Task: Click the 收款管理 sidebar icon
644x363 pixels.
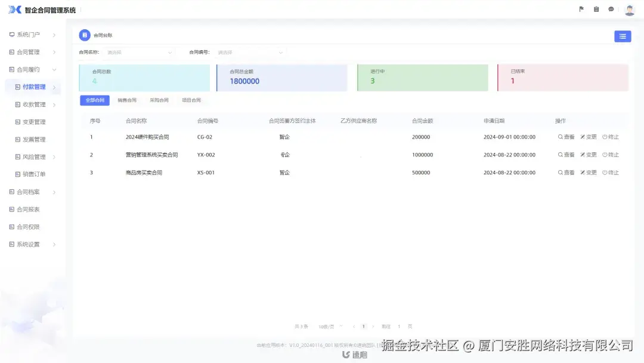Action: (18, 104)
